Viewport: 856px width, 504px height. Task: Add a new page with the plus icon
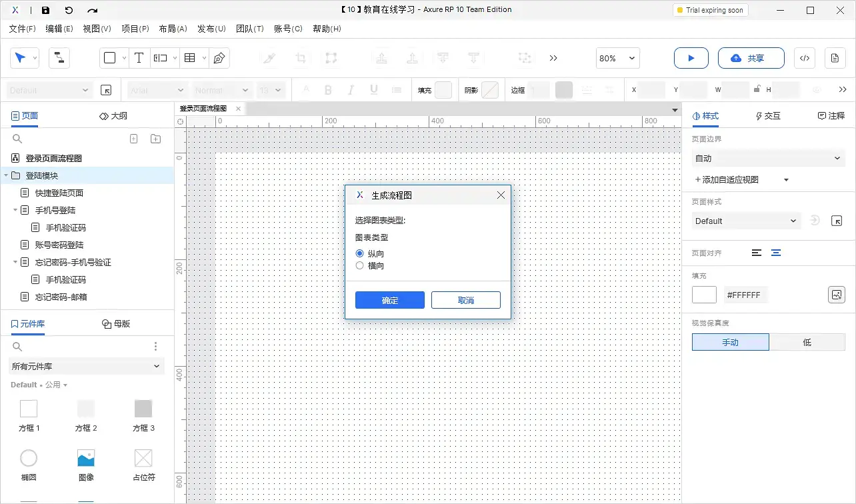coord(133,138)
